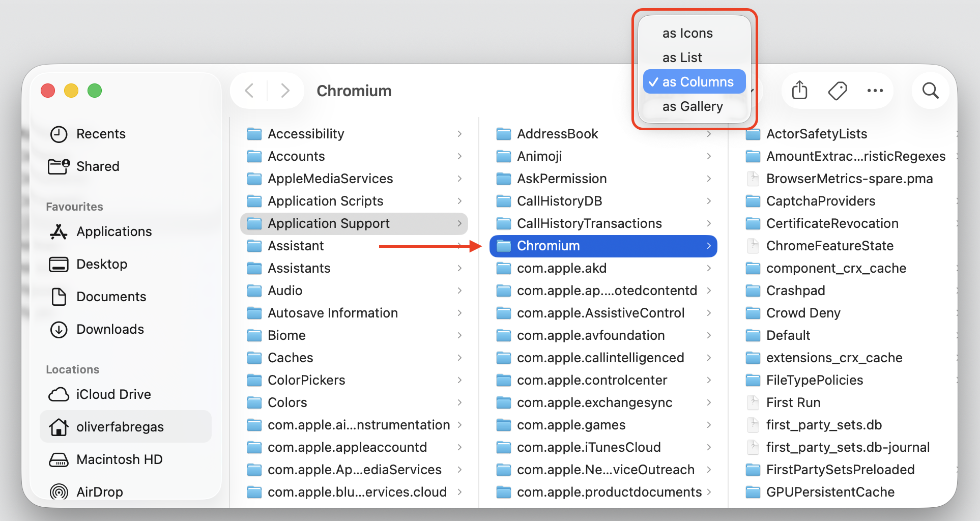Click the Search magnifier icon

930,91
